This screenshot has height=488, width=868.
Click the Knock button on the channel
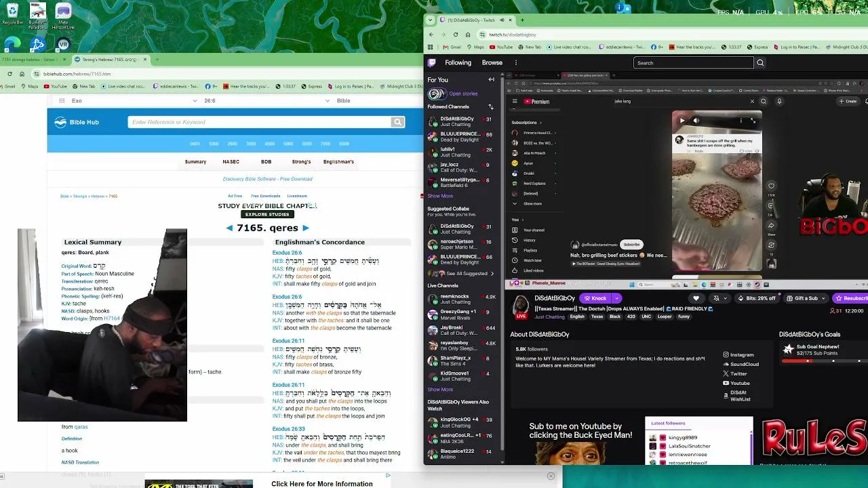click(595, 298)
